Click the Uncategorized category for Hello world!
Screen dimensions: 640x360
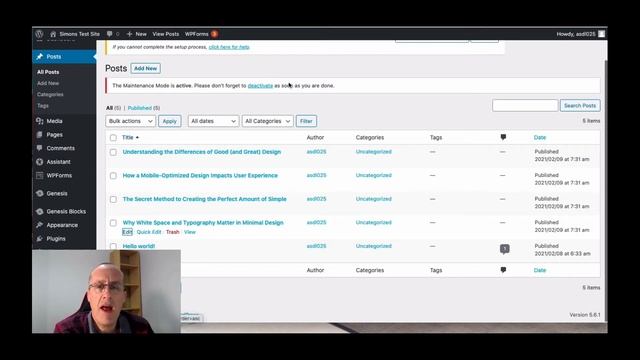pyautogui.click(x=373, y=246)
